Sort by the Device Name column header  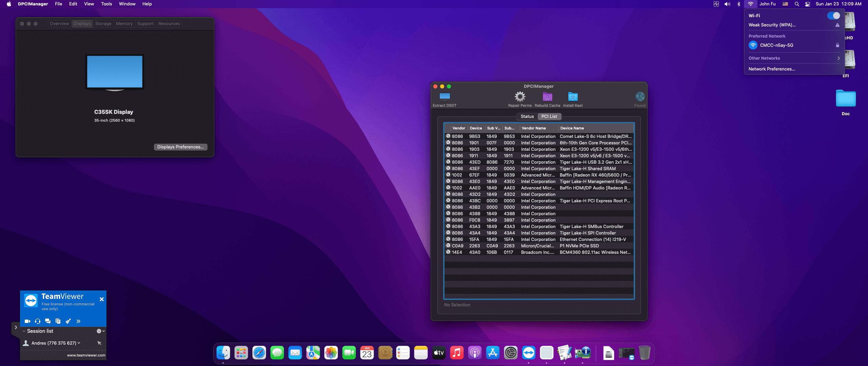596,128
